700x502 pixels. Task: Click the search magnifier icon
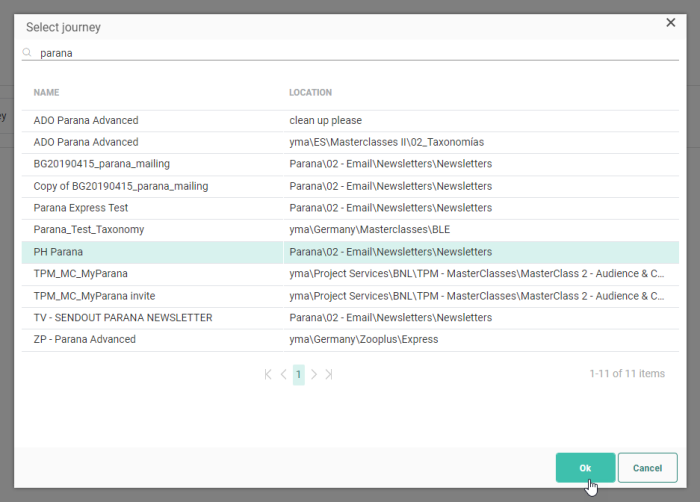tap(28, 53)
